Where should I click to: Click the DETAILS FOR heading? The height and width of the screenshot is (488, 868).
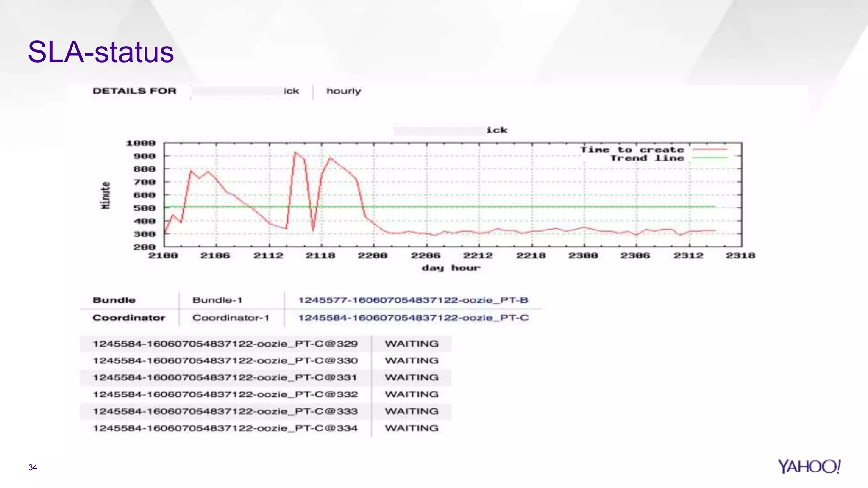coord(134,91)
